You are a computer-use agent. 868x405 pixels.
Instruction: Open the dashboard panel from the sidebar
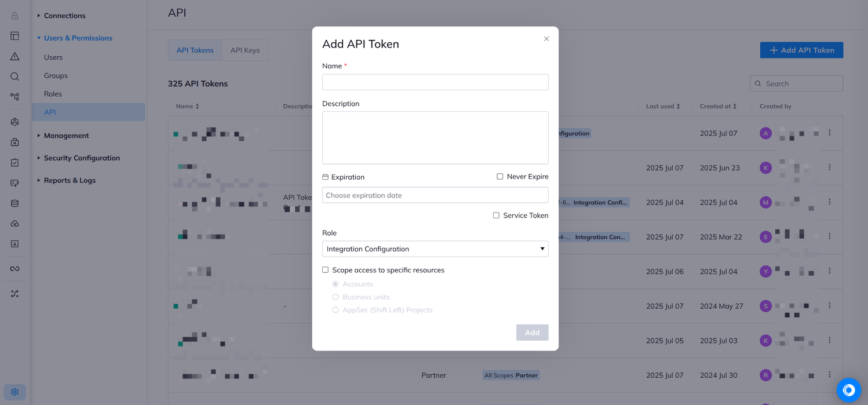pyautogui.click(x=14, y=36)
